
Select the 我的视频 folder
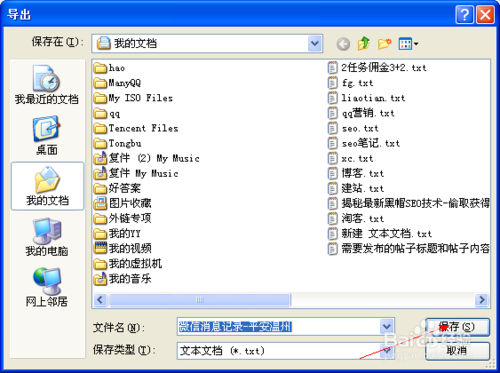point(122,248)
